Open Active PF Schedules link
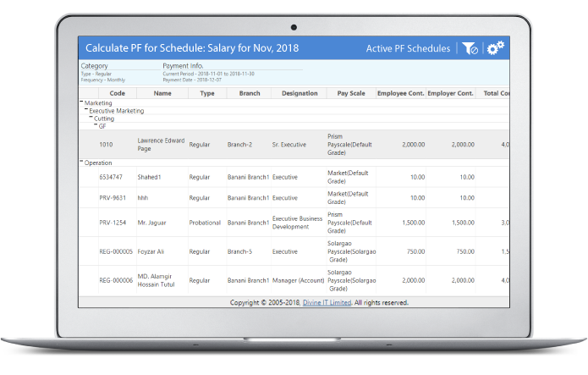 [408, 48]
